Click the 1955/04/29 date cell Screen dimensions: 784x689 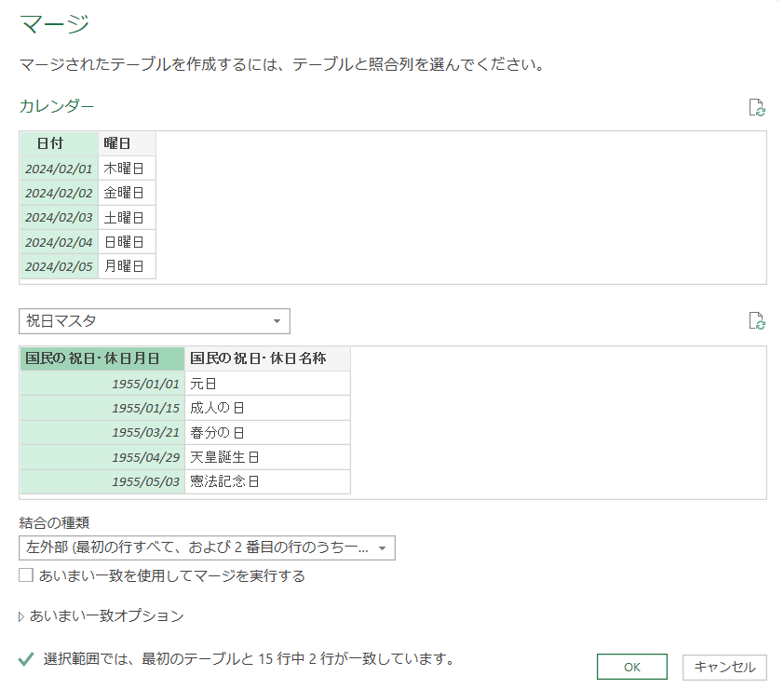144,457
